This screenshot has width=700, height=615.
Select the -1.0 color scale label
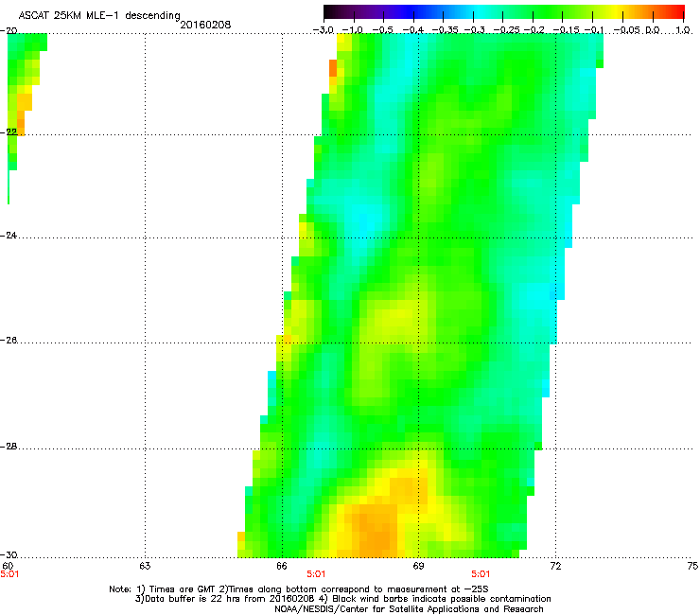tap(353, 30)
